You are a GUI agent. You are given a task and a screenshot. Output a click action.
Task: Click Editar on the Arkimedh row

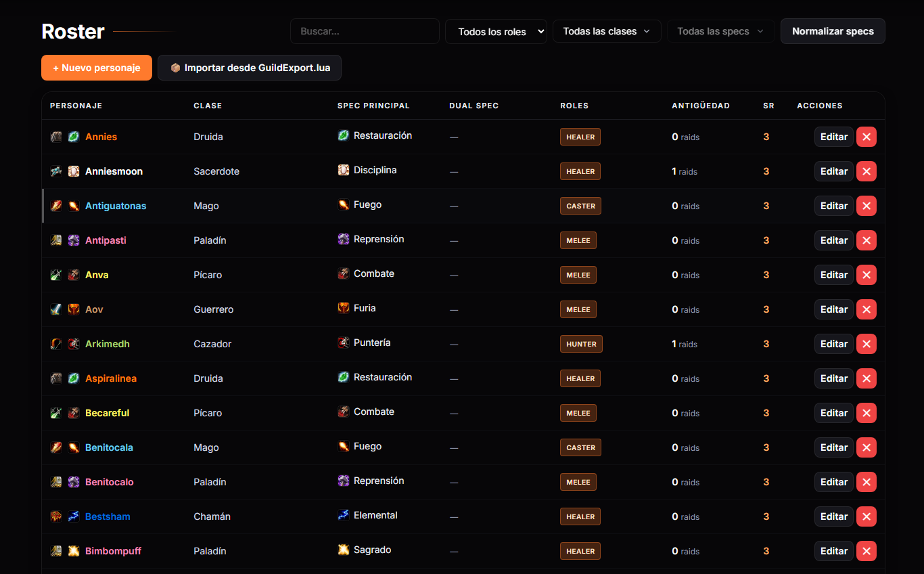(x=834, y=344)
